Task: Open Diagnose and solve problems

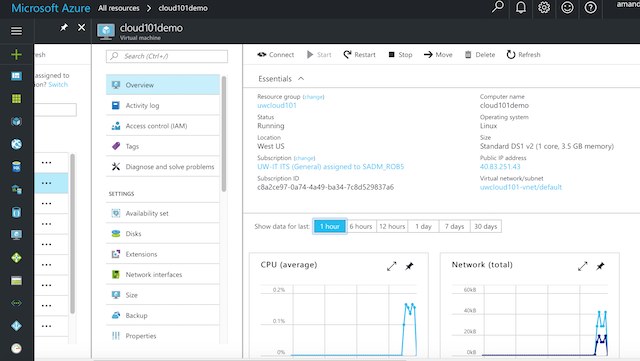Action: [162, 167]
